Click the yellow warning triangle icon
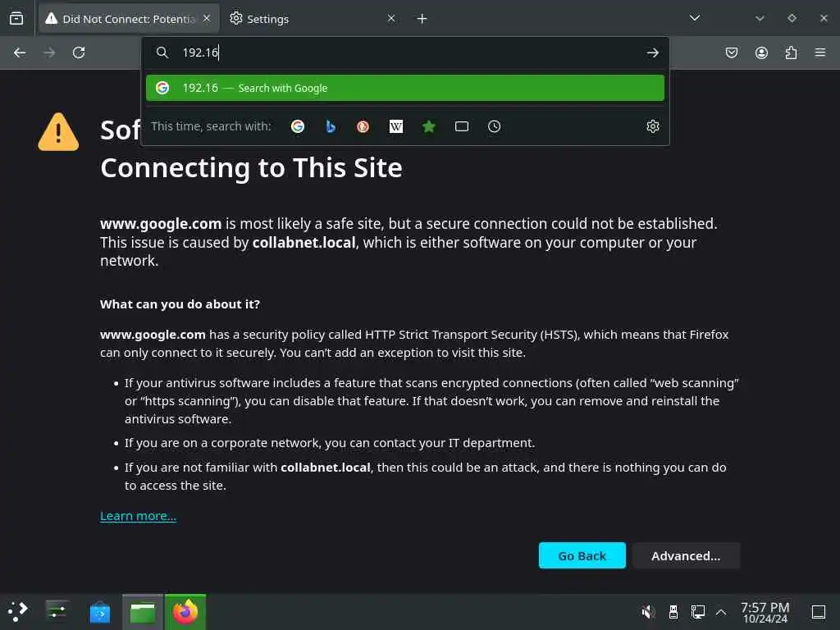 (58, 132)
